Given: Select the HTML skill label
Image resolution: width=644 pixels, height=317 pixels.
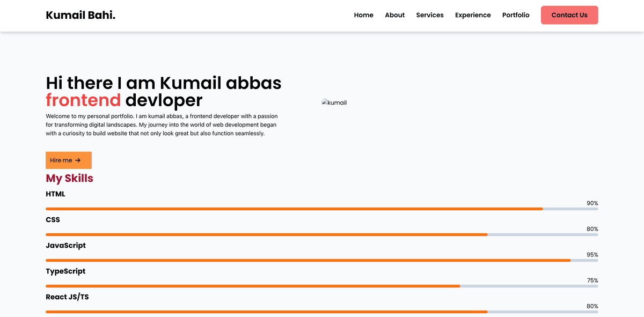Looking at the screenshot, I should [55, 194].
